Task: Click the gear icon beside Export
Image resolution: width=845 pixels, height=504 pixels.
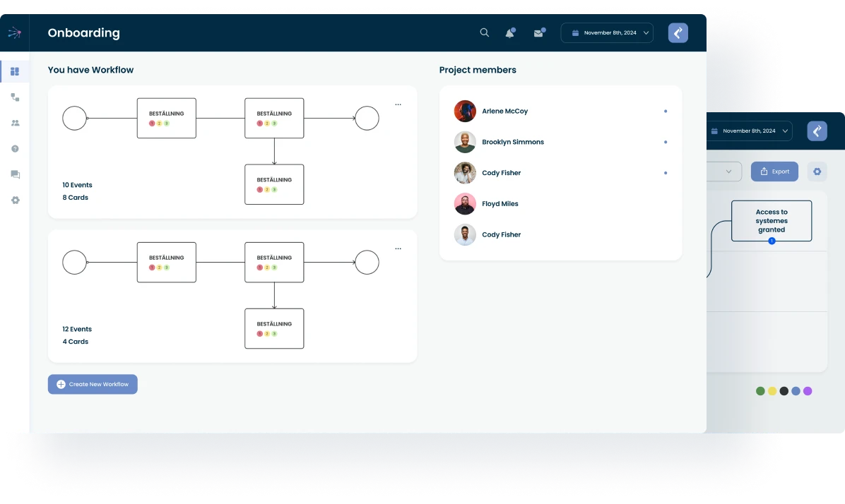Action: tap(817, 172)
